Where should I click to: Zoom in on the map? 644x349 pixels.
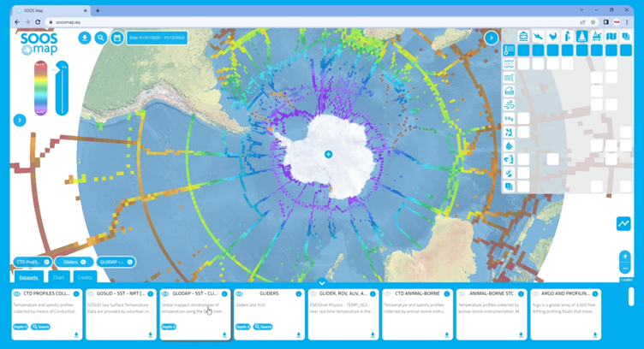[x=625, y=257]
